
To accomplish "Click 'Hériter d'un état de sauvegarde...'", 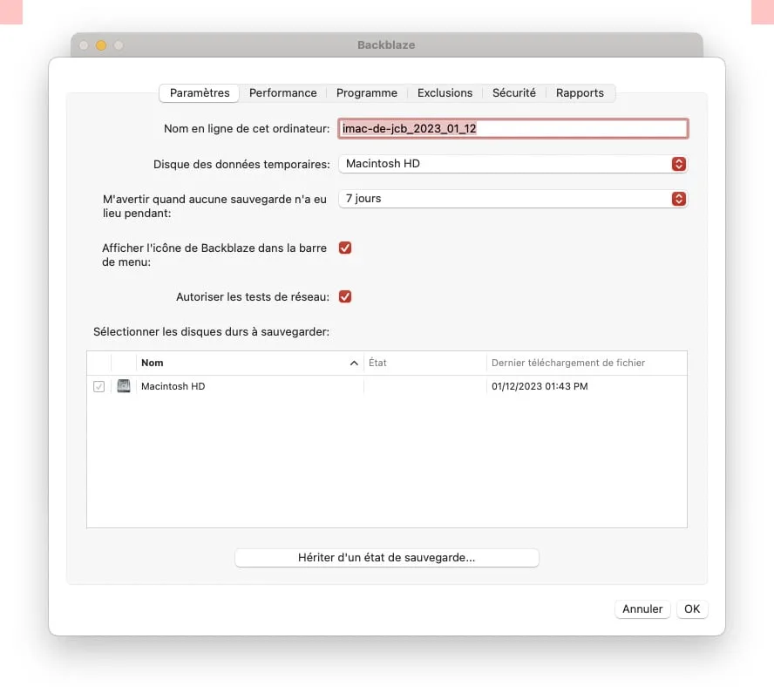I will click(386, 557).
